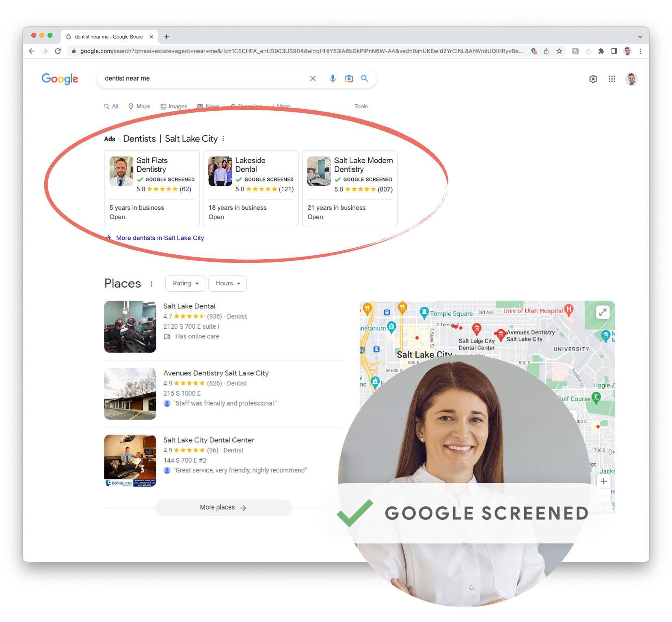The image size is (672, 622).
Task: Click the magnifying glass to search
Action: [x=364, y=78]
